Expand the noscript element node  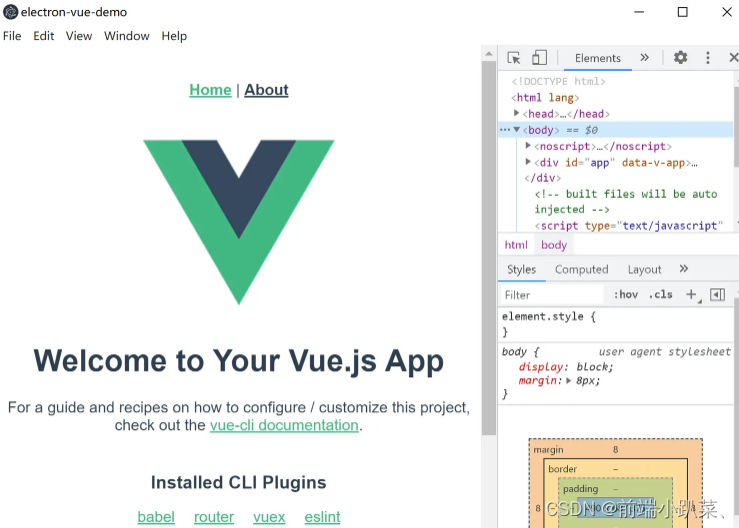click(528, 146)
